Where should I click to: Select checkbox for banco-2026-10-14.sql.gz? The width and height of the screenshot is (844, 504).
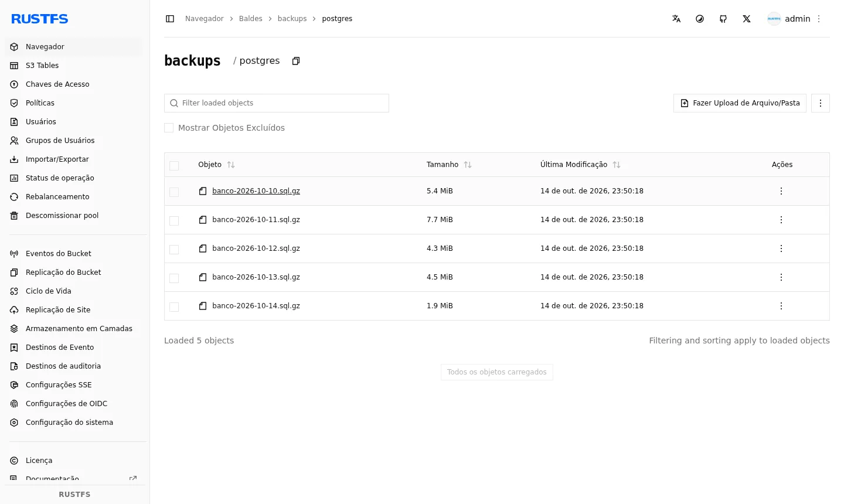click(x=174, y=307)
